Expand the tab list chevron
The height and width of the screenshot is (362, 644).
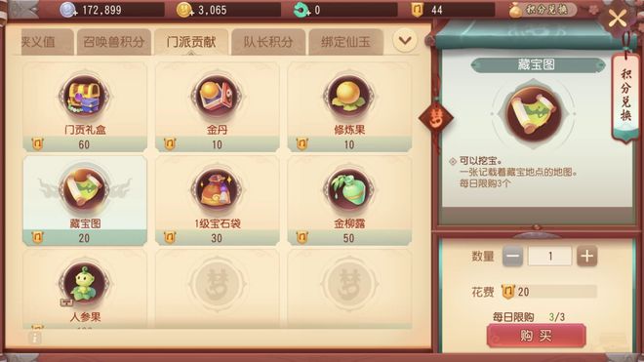[x=405, y=41]
